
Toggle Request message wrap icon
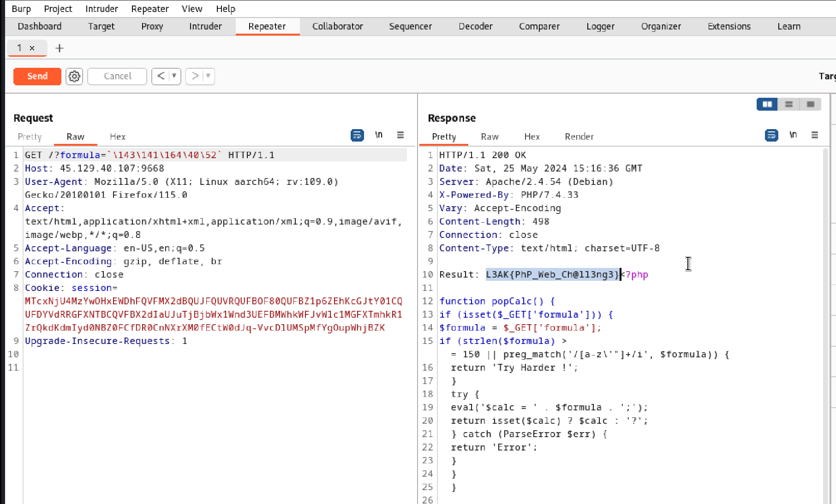point(357,136)
